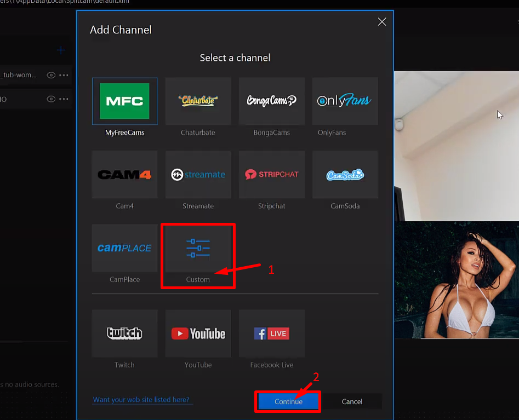
Task: Pick the Facebook Live channel tile
Action: pyautogui.click(x=271, y=333)
